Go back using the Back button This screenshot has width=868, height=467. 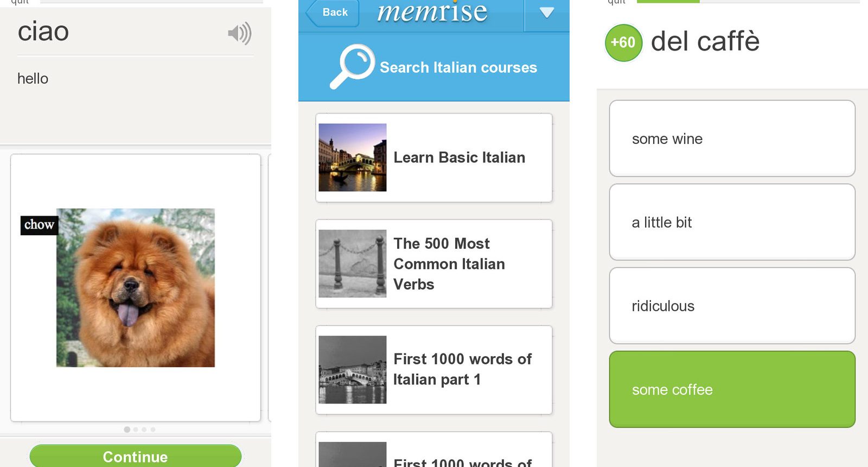tap(333, 12)
